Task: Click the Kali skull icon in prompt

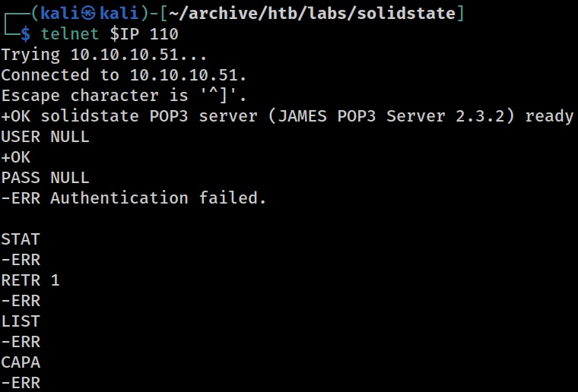Action: (x=88, y=14)
